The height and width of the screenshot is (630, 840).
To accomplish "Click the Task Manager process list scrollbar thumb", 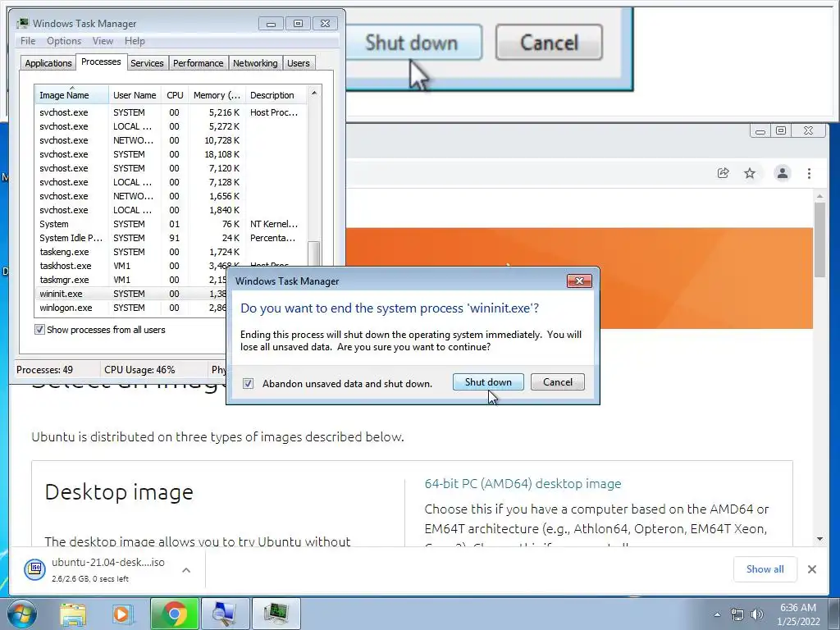I will pyautogui.click(x=314, y=253).
